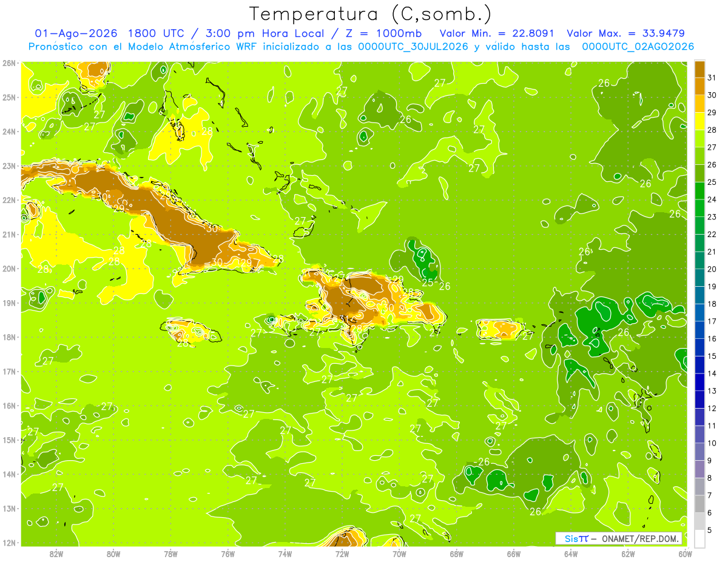Select the initialization time "0000UTC_30JUL2026"

click(413, 47)
